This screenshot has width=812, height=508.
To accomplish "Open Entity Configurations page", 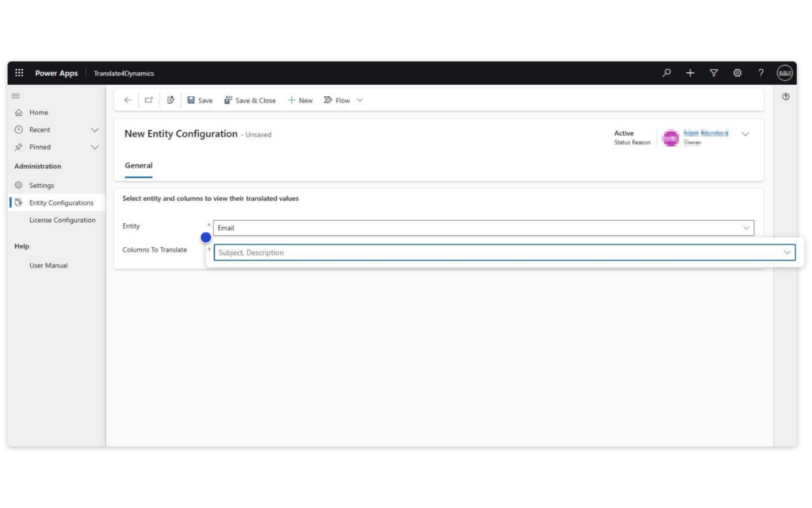I will coord(61,202).
